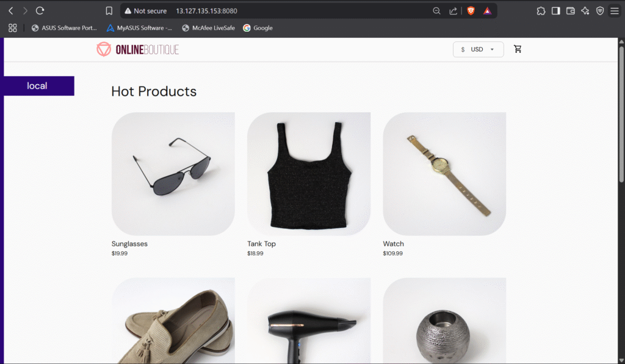625x364 pixels.
Task: Open the MyASUS Software bookmark
Action: (x=139, y=28)
